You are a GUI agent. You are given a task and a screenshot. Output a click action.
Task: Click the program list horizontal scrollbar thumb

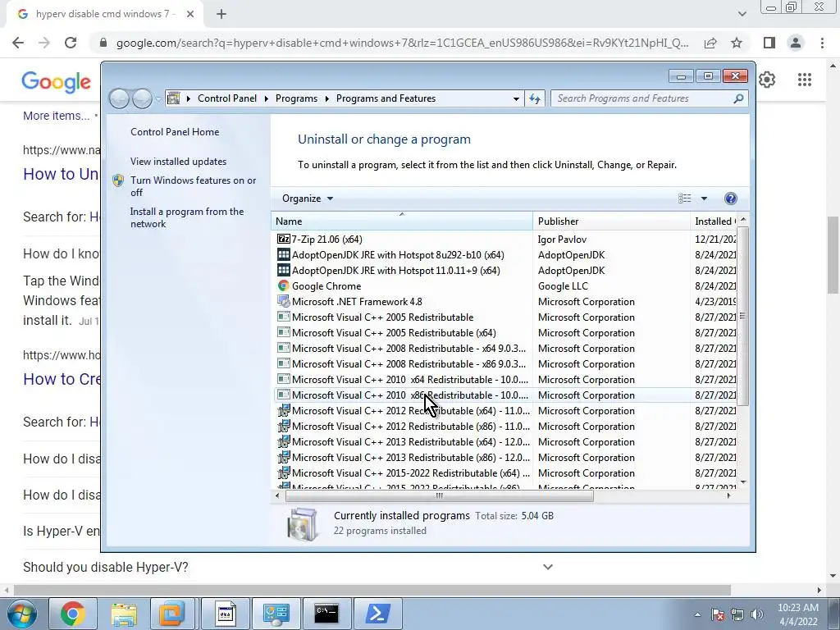point(440,496)
